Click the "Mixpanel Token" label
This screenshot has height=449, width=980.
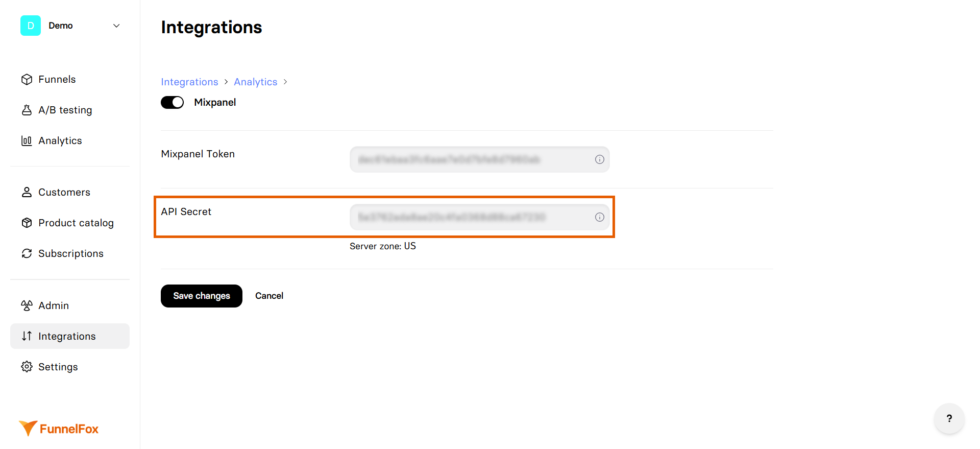click(198, 154)
